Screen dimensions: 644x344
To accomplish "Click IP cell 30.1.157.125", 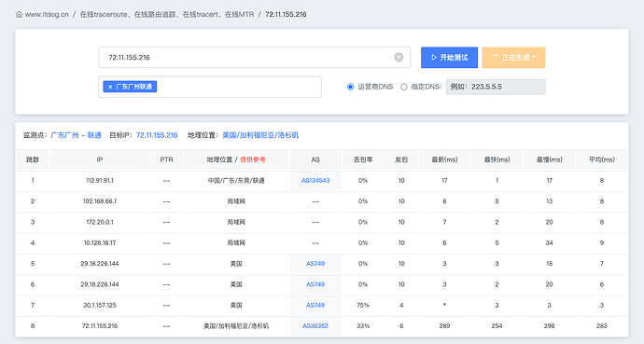I will click(x=100, y=305).
